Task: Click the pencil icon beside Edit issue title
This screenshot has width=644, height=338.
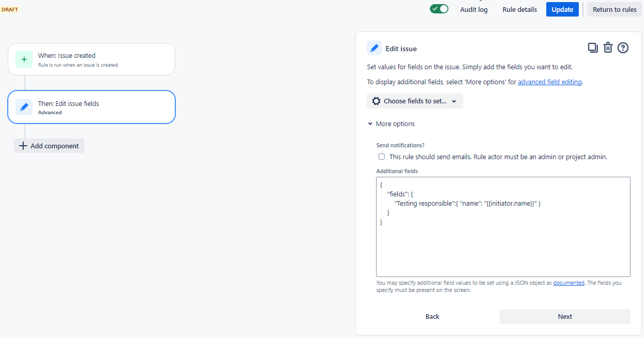Action: tap(374, 48)
